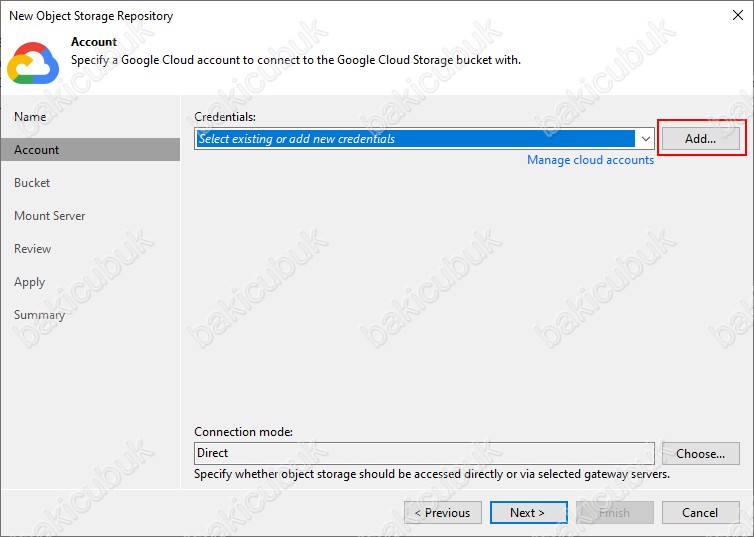Click the Google Cloud logo icon
This screenshot has width=754, height=537.
(33, 63)
